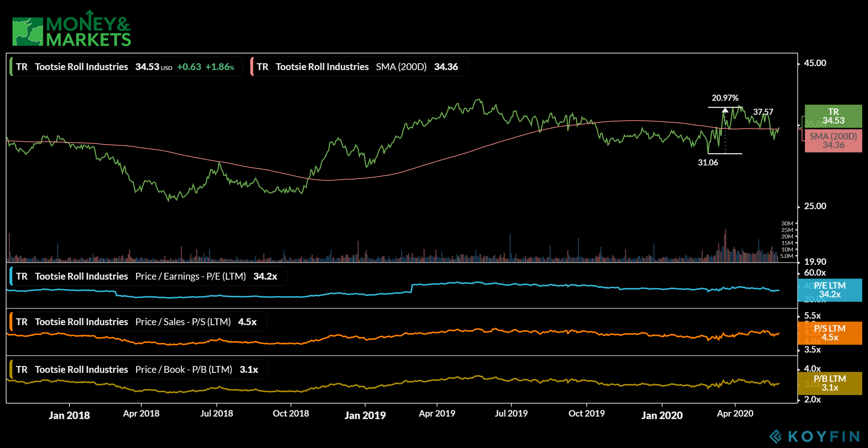
Task: Click the Jul 2019 date label
Action: [x=511, y=414]
